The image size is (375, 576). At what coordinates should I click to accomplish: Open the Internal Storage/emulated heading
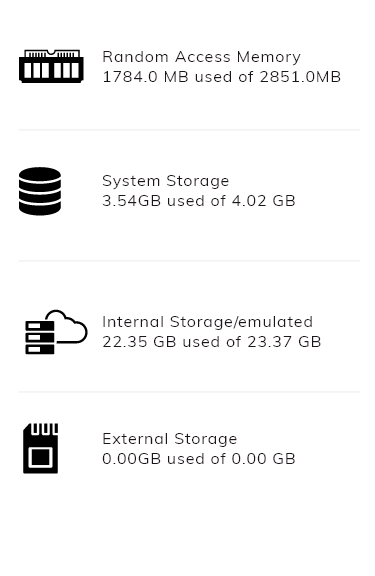[208, 322]
